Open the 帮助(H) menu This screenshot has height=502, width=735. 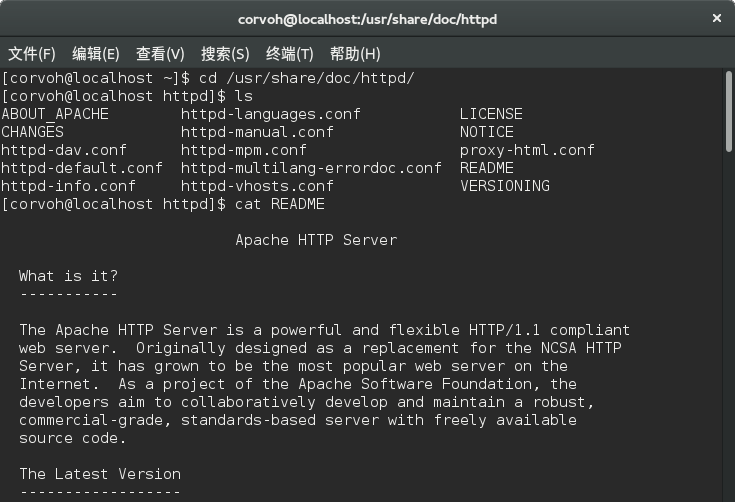tap(355, 54)
